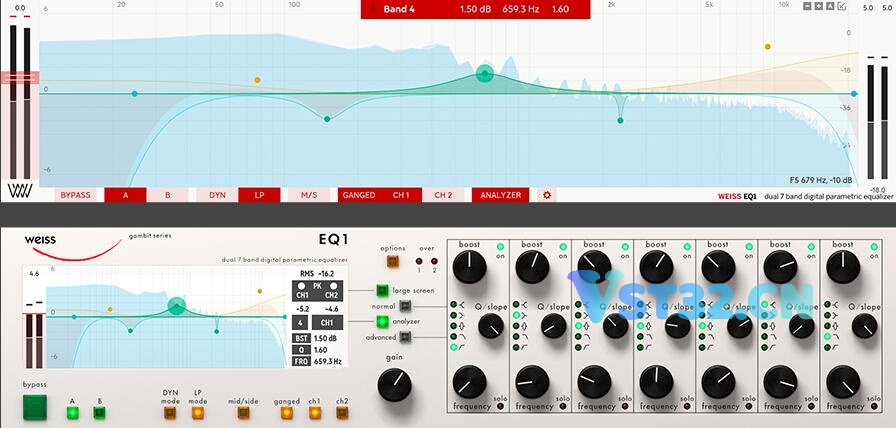
Task: Select the yellow node near 10k
Action: coord(767,46)
